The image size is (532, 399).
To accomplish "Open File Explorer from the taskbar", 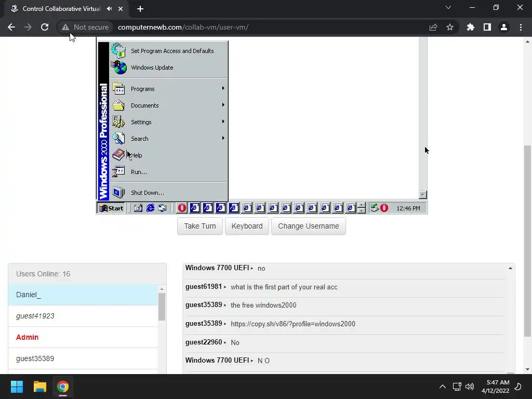I will (39, 387).
